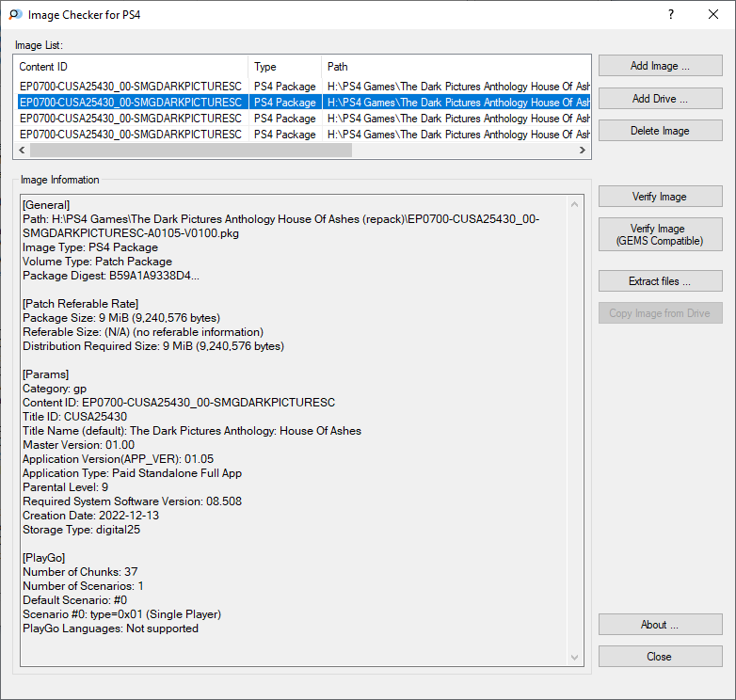Open the About dialog

click(x=660, y=625)
